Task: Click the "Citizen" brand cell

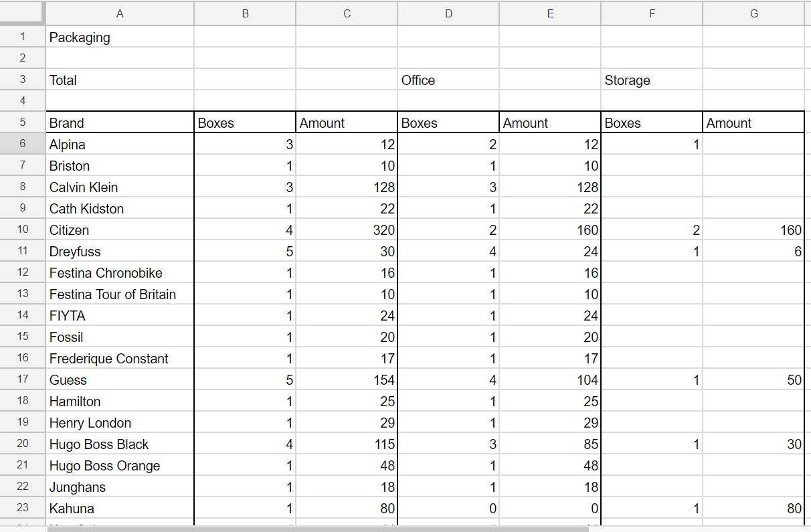Action: tap(120, 230)
